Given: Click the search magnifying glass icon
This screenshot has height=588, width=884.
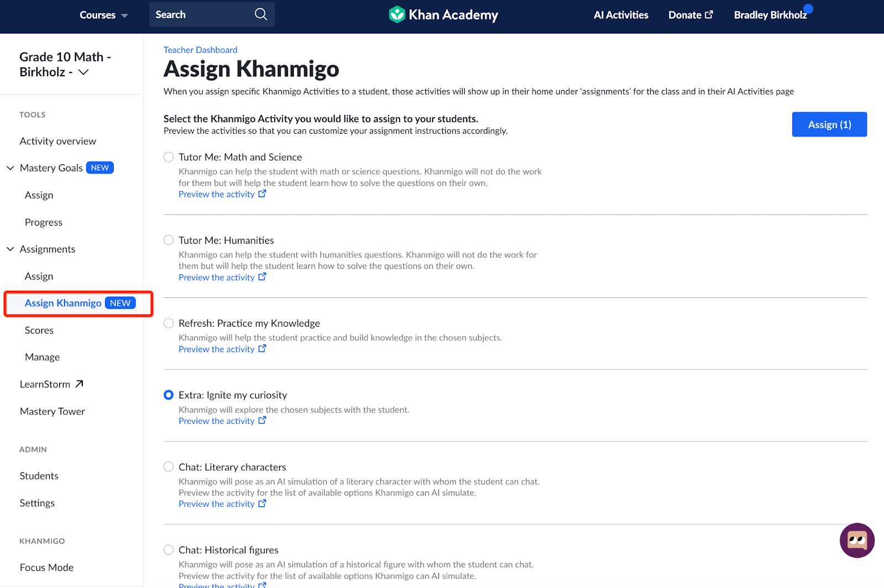Looking at the screenshot, I should [260, 14].
